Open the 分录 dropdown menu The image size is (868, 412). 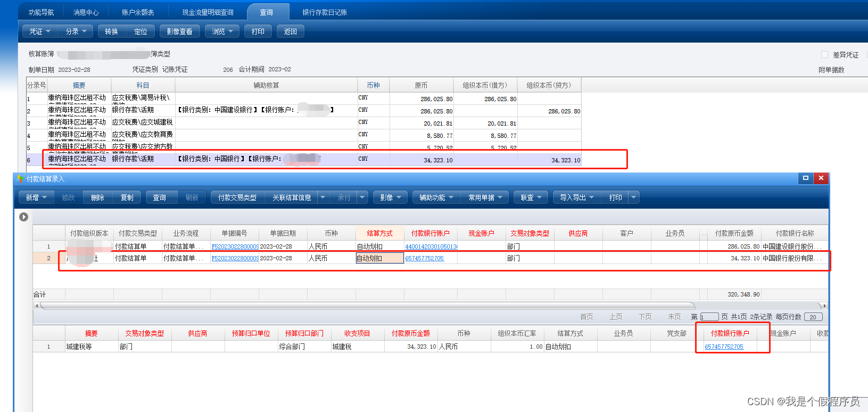[x=76, y=31]
